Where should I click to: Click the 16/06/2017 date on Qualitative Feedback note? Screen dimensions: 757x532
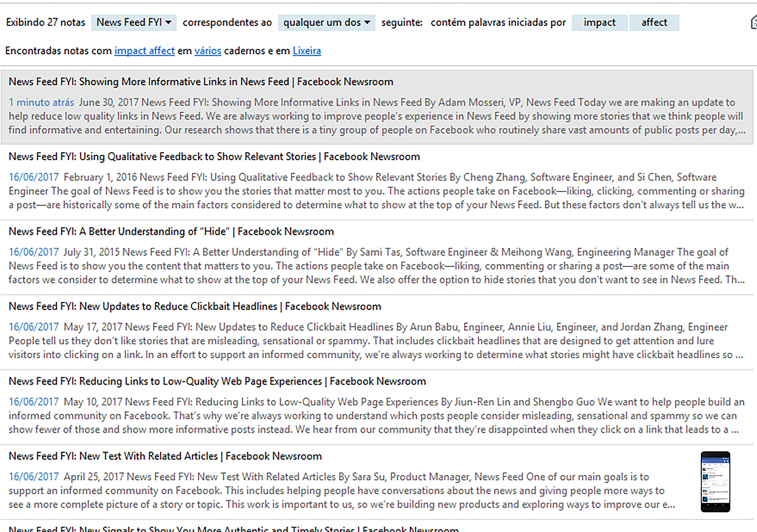pos(33,177)
